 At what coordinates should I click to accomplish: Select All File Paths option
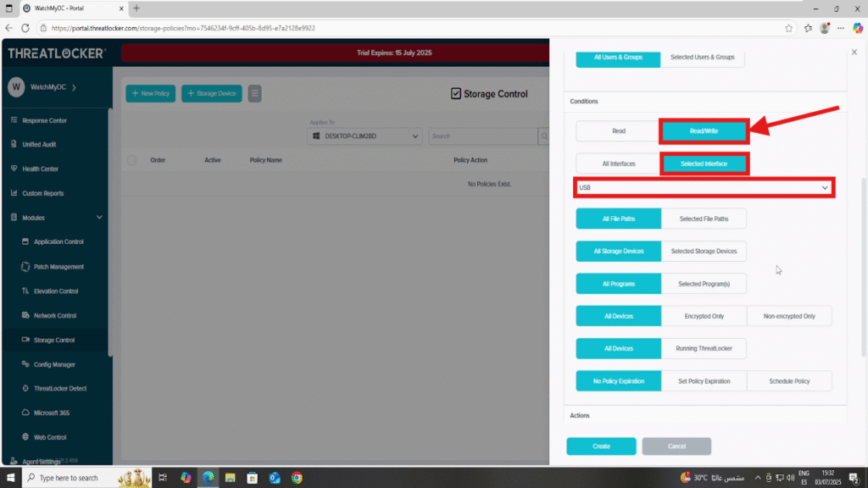tap(618, 219)
